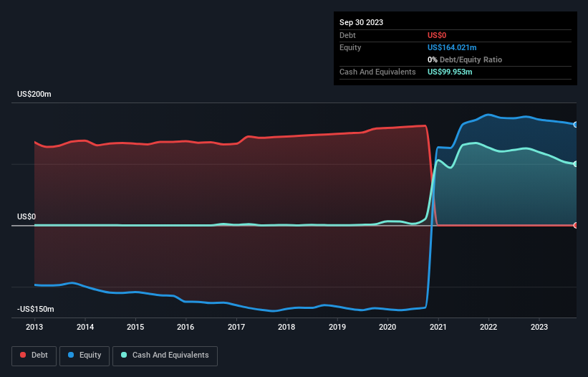Click the 2022 x-axis label
588x377 pixels.
click(488, 327)
